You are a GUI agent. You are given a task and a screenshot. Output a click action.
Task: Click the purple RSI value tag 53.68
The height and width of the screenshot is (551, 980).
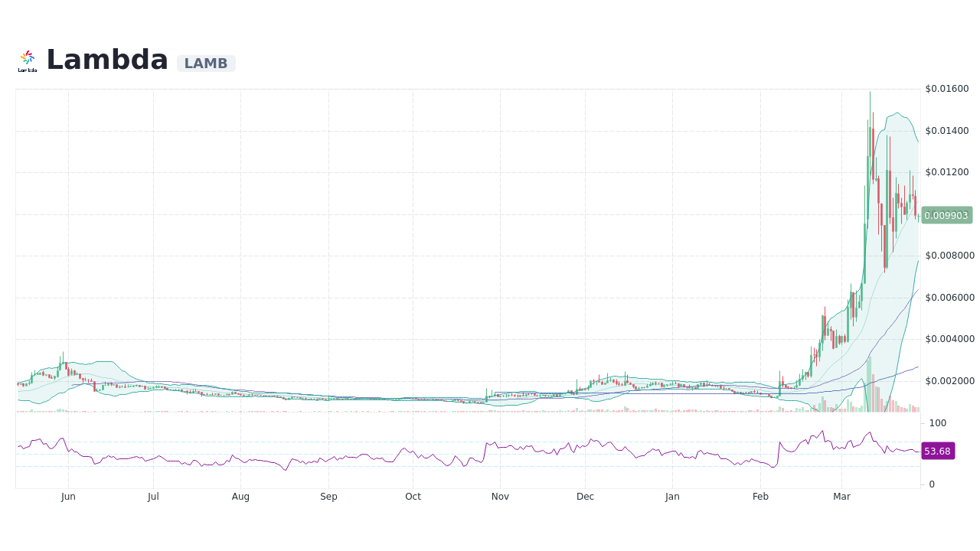(x=937, y=451)
